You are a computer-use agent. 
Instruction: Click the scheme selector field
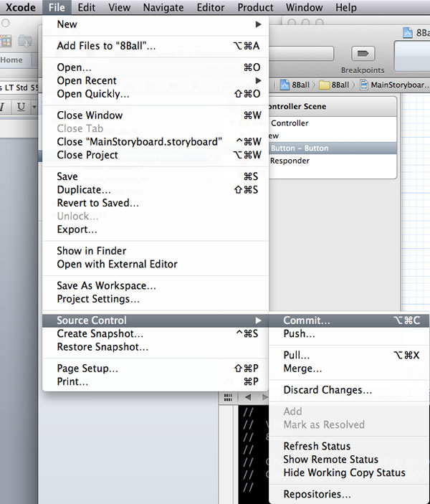click(302, 53)
